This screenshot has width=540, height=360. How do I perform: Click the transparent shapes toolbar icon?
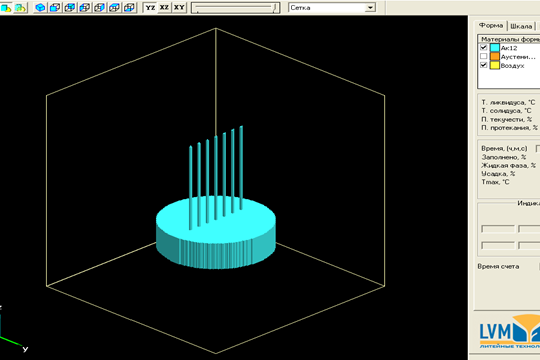point(20,8)
